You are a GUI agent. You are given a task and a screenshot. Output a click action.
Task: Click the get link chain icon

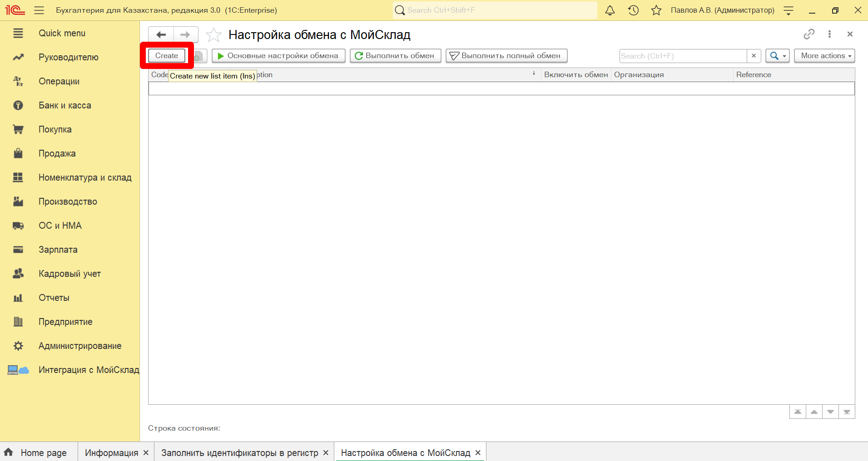point(809,34)
